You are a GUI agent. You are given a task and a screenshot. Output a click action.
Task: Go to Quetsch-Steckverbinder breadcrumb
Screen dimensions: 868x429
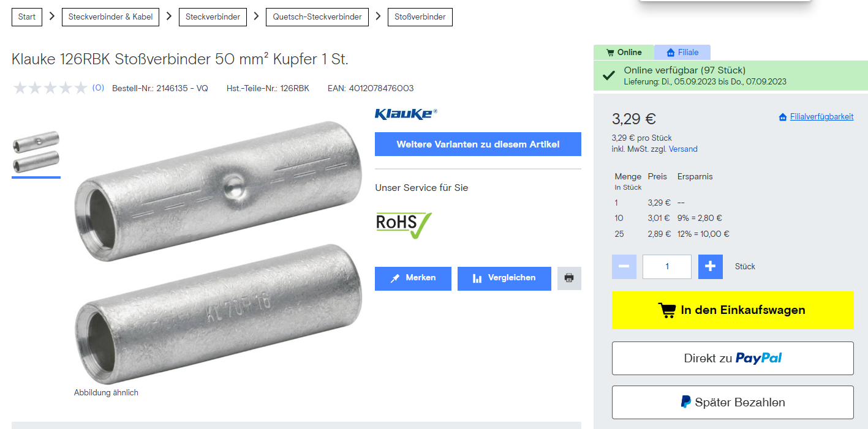click(x=317, y=17)
